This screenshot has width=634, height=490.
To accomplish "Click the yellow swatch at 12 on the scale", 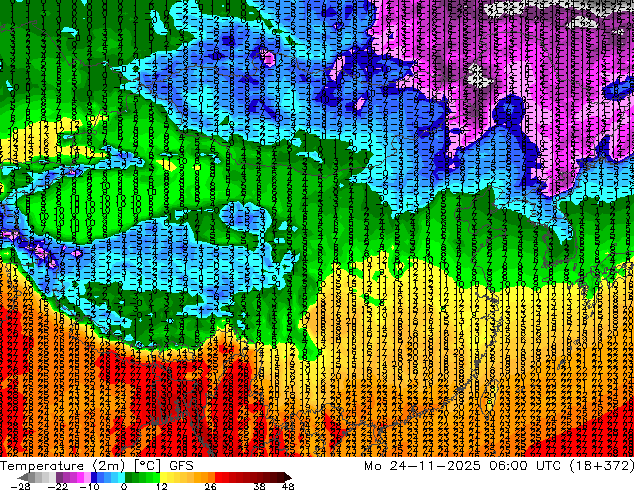I will 163,477.
